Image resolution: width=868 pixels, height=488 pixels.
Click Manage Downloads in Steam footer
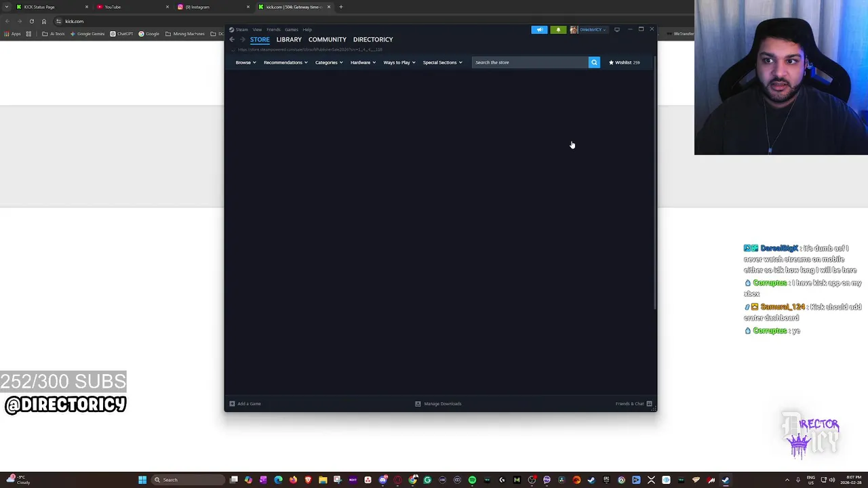coord(438,404)
